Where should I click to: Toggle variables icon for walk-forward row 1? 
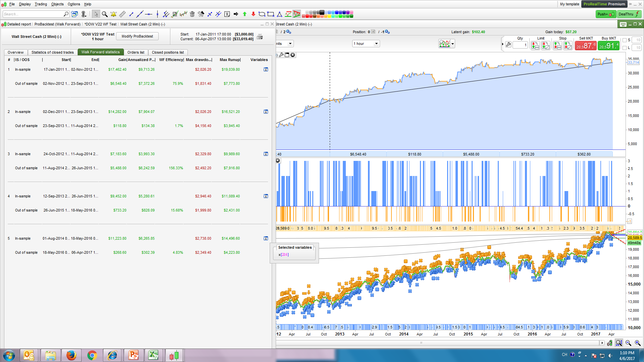click(266, 70)
